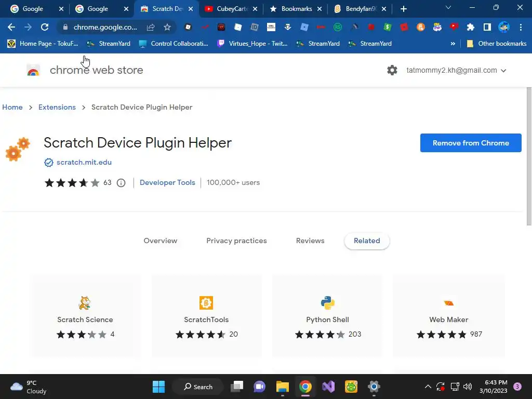Image resolution: width=532 pixels, height=399 pixels.
Task: Click the Chrome Web Store logo
Action: (x=33, y=70)
